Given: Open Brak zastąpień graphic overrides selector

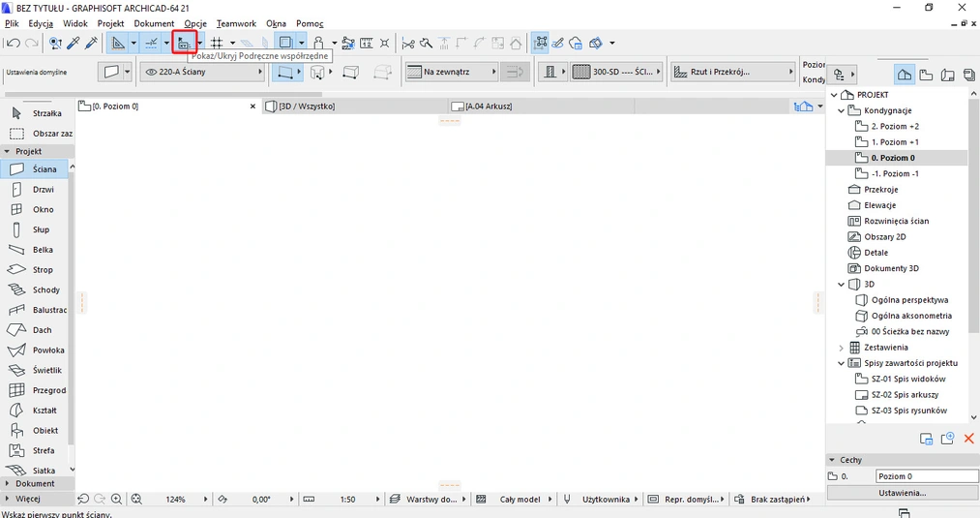Looking at the screenshot, I should pyautogui.click(x=773, y=500).
